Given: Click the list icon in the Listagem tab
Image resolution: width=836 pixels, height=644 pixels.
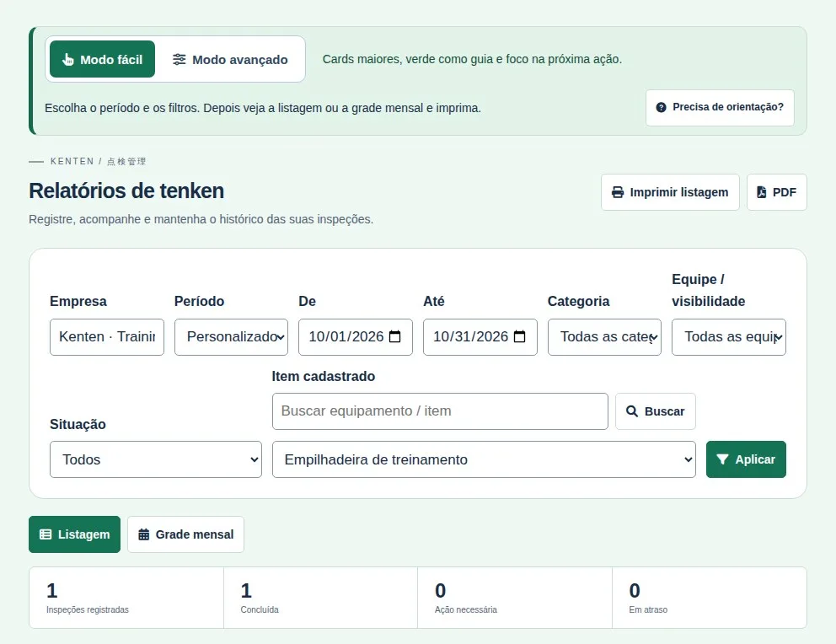Looking at the screenshot, I should [46, 534].
